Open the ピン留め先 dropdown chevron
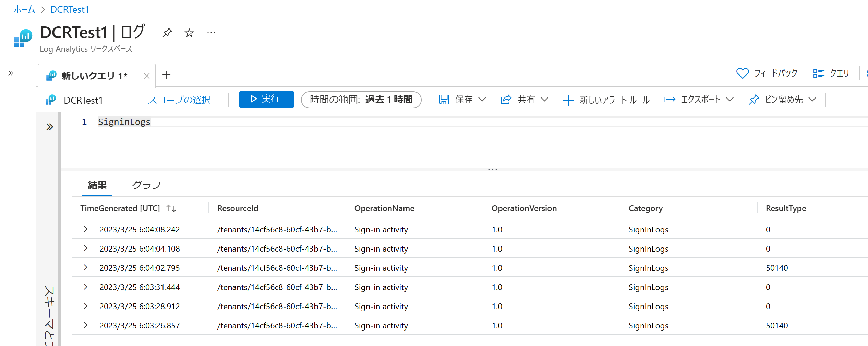Viewport: 868px width, 346px height. click(812, 100)
